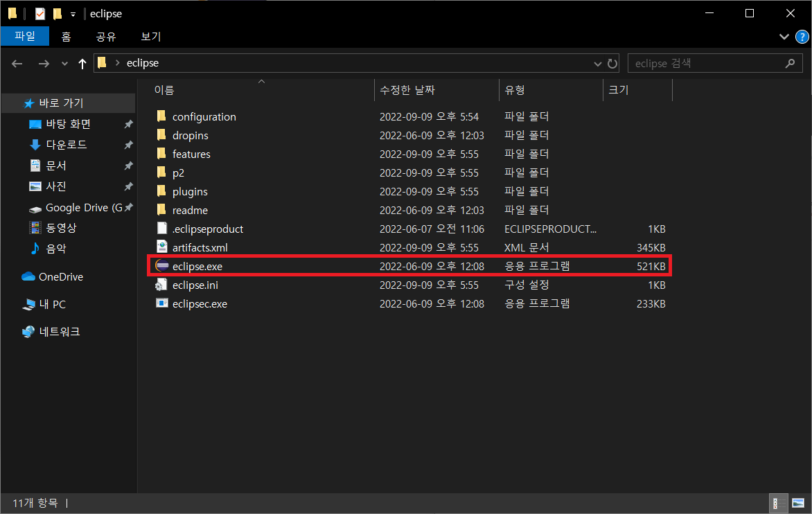Unpin 바탕 화면 pin icon
Image resolution: width=812 pixels, height=514 pixels.
coord(128,124)
